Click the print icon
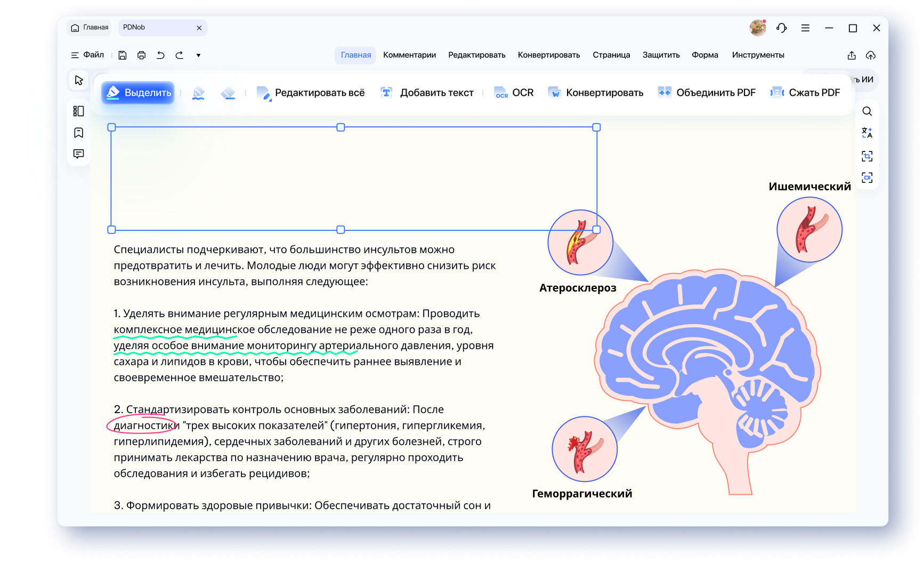 point(141,55)
